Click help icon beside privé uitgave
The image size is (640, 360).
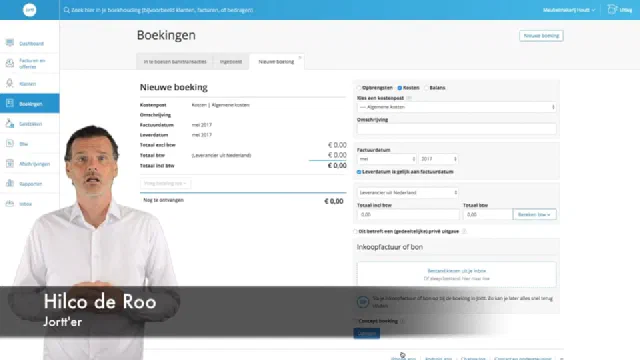[464, 231]
